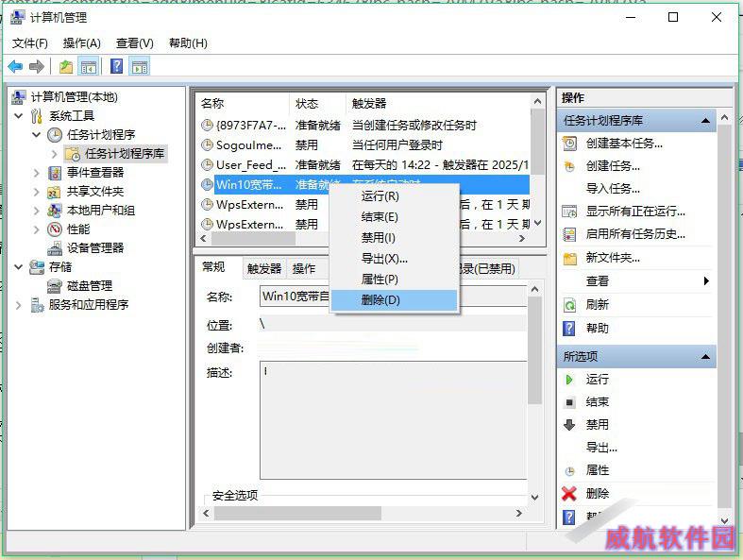Click the 磁盘管理 icon in tree
Screen dimensions: 743x560
55,286
